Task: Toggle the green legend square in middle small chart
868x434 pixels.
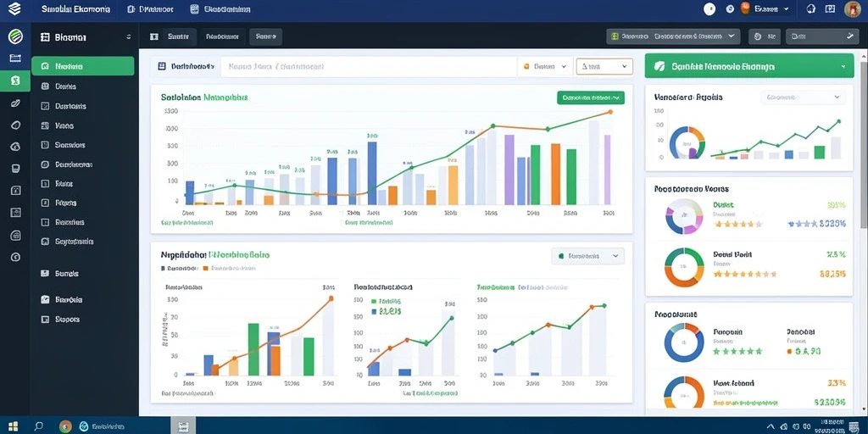Action: point(374,302)
